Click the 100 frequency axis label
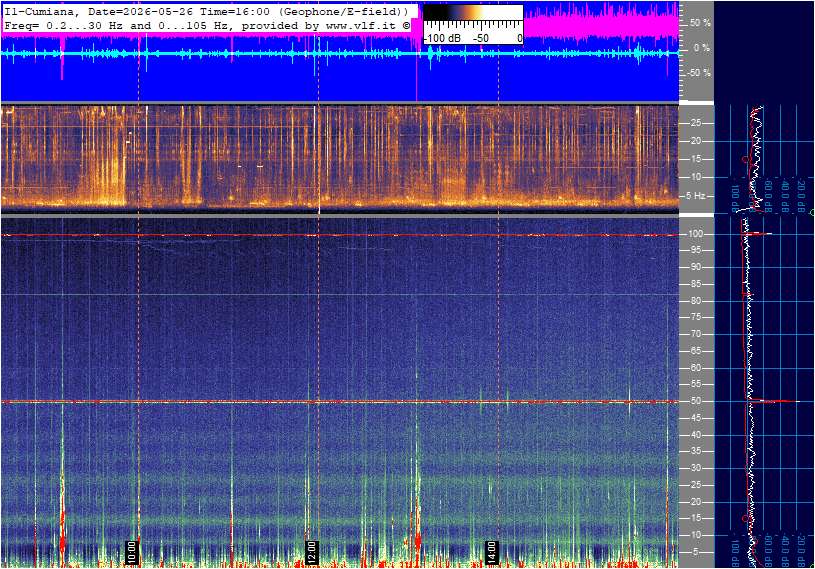 click(695, 234)
